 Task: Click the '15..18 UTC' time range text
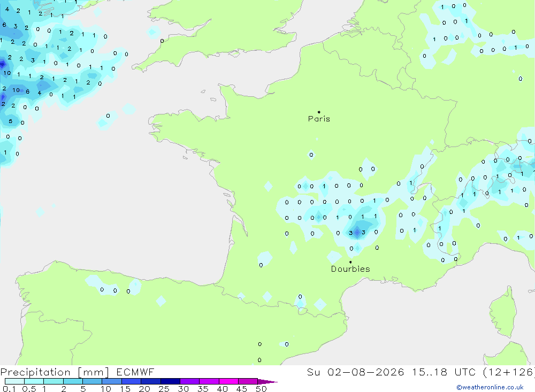(x=444, y=372)
